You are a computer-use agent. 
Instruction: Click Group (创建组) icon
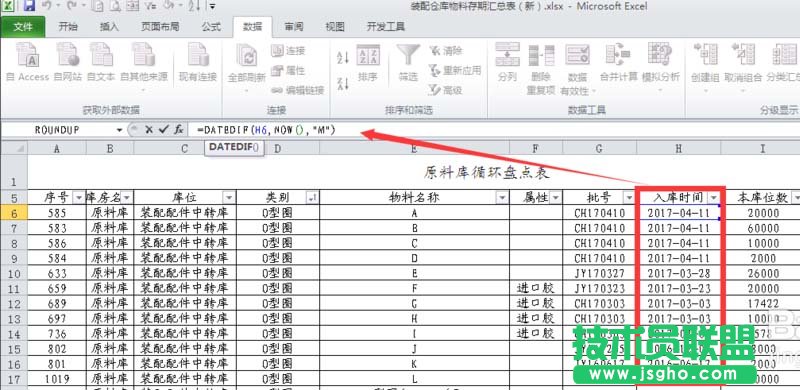(x=705, y=67)
